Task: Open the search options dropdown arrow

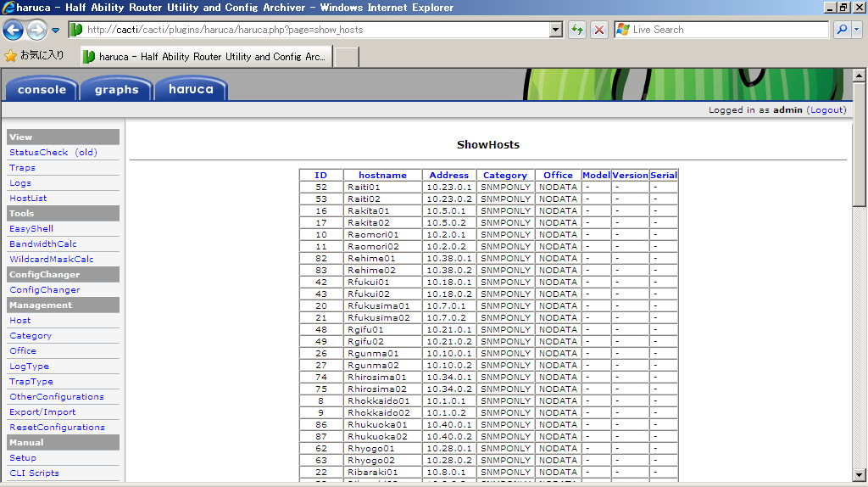Action: pyautogui.click(x=856, y=30)
